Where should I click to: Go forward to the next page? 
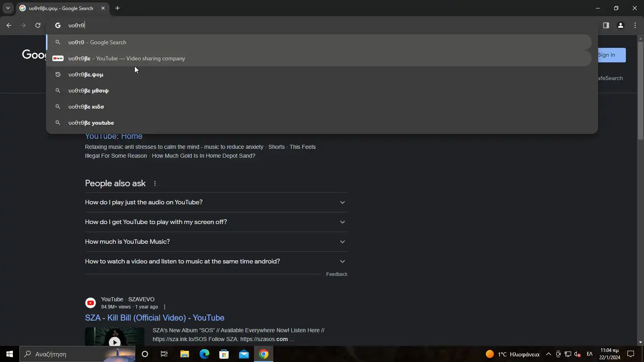(x=23, y=25)
